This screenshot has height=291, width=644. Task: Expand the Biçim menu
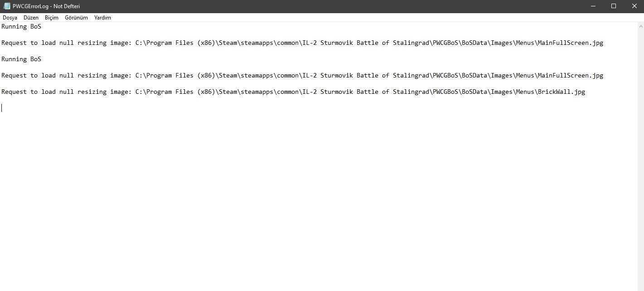pos(52,18)
